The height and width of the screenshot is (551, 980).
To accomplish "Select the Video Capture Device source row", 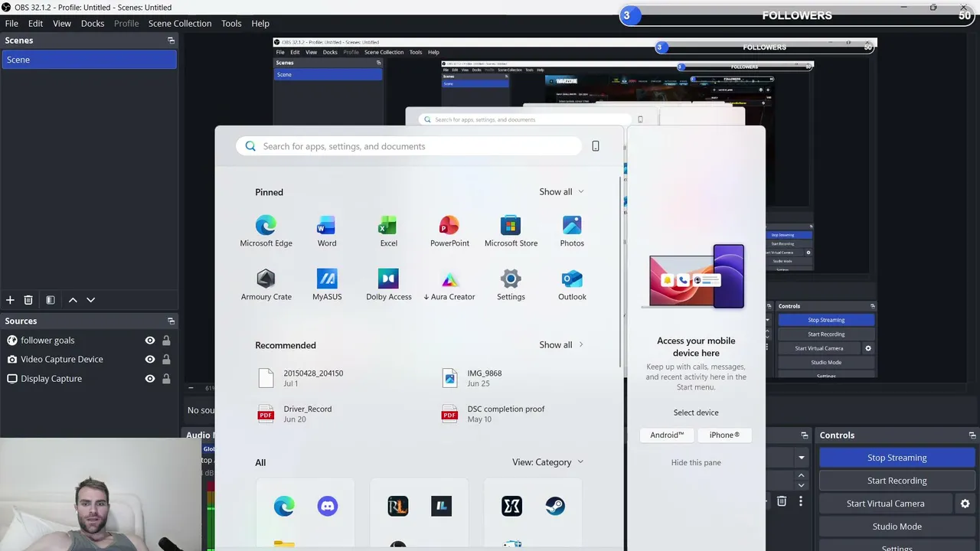I will point(89,360).
